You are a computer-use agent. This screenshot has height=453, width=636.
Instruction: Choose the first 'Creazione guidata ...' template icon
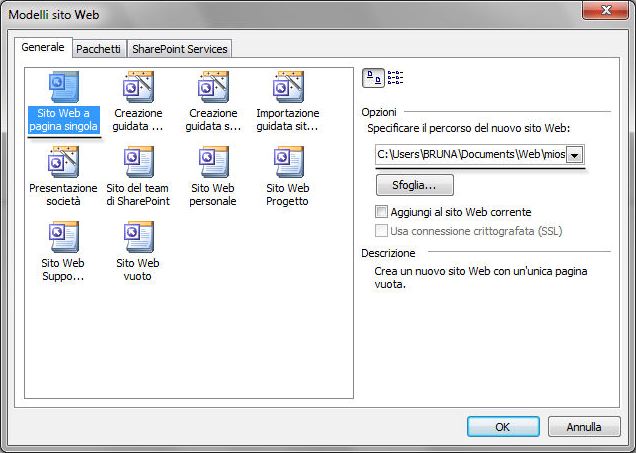[138, 87]
